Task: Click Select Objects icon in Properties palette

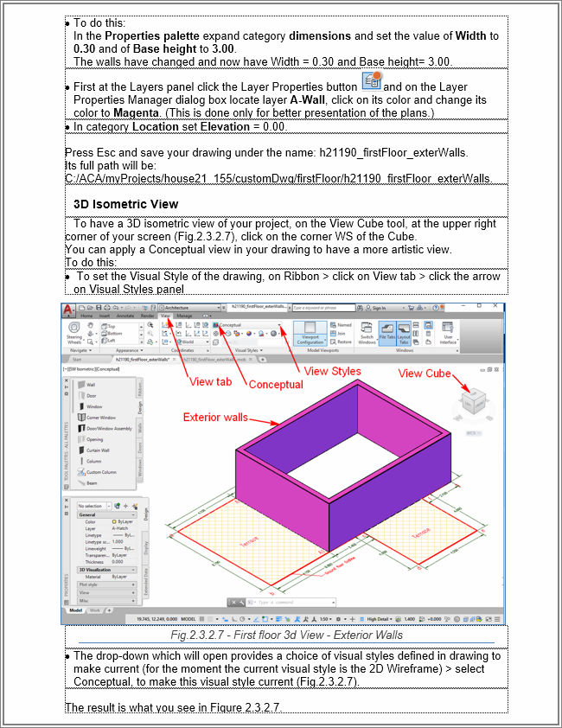Action: tap(126, 506)
